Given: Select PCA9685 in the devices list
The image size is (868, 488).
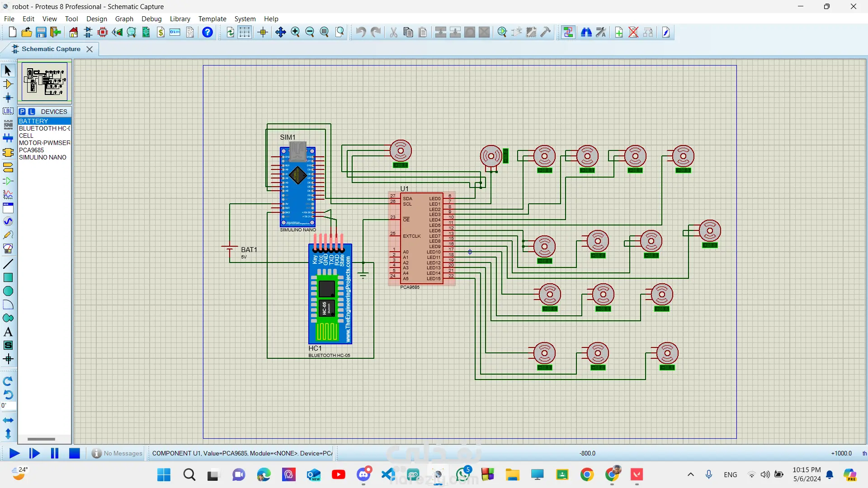Looking at the screenshot, I should [32, 150].
